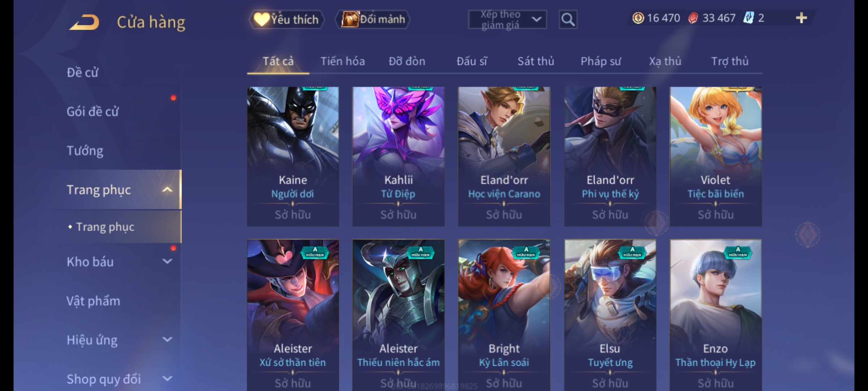Screen dimensions: 868x391
Task: Click the chest icon on Đổi mảnh
Action: (350, 19)
